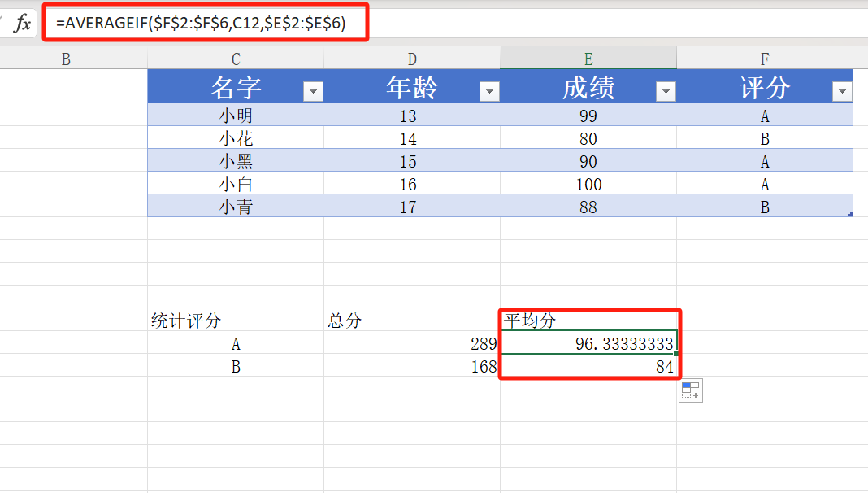Select the highlighted column E header

tap(588, 59)
